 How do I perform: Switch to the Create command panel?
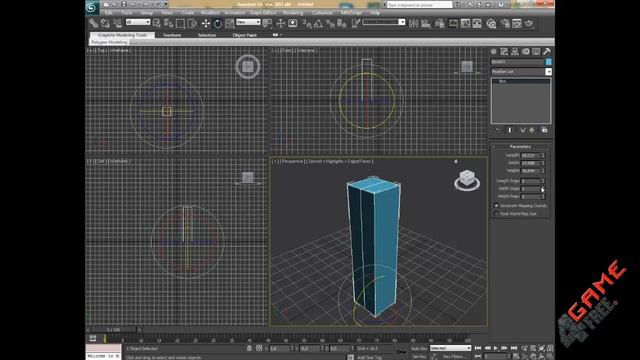(494, 51)
